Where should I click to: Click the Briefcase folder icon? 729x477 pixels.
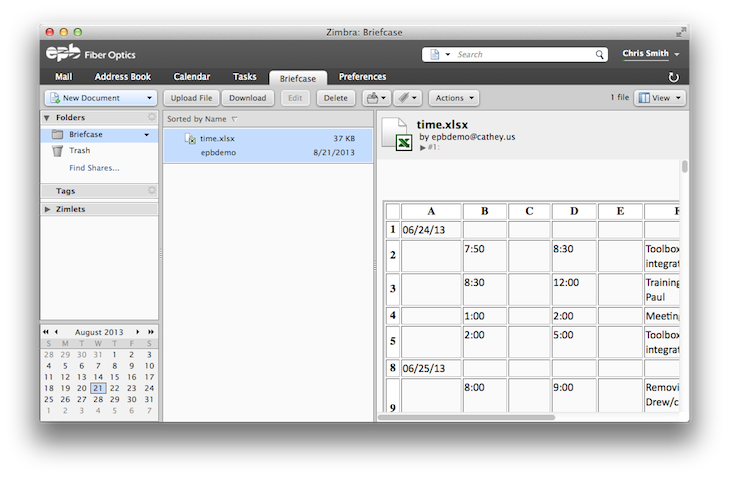tap(57, 134)
